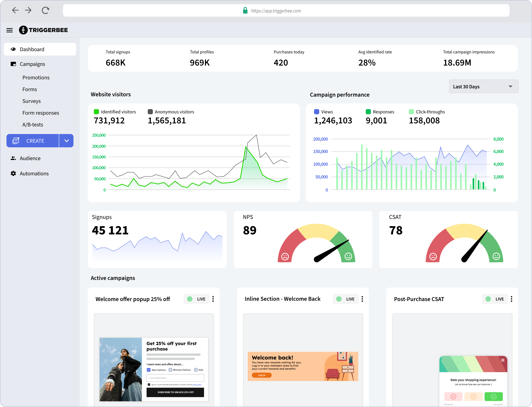
Task: Click the Triggerbee bee logo
Action: [23, 30]
